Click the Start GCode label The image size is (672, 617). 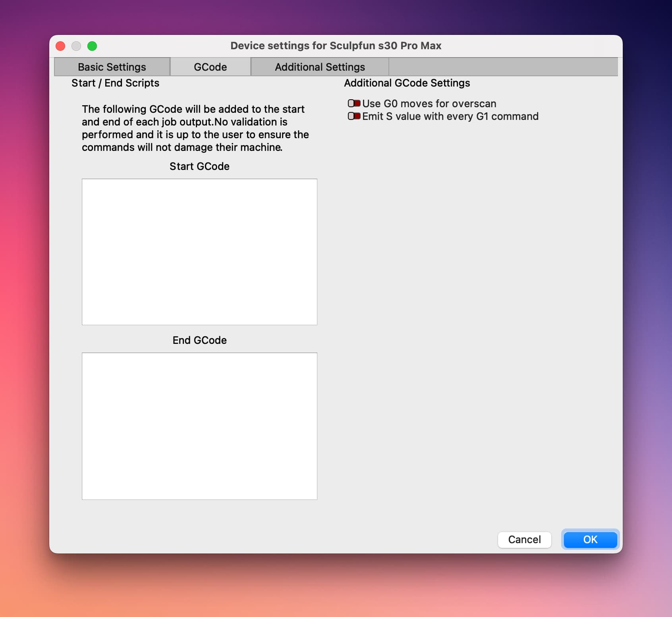(199, 166)
